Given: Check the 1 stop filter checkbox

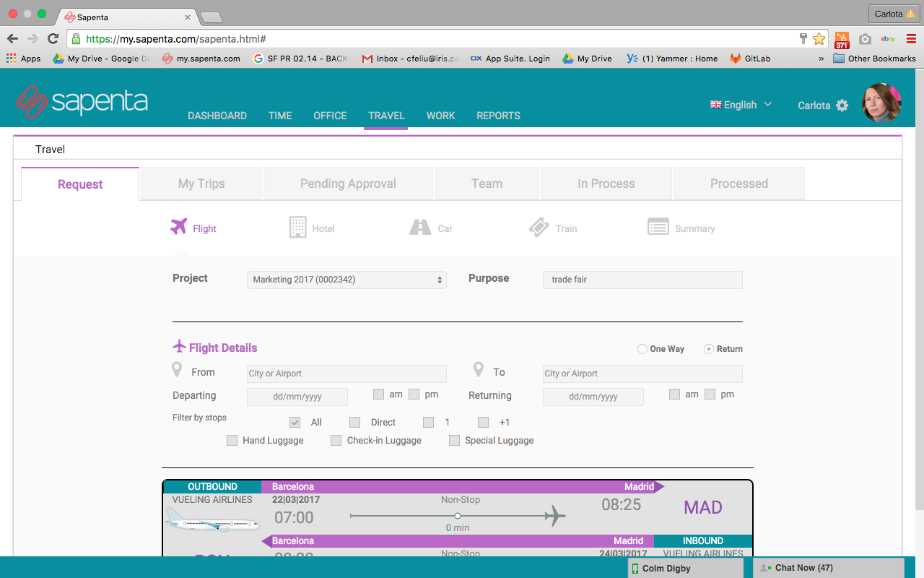Looking at the screenshot, I should point(429,422).
